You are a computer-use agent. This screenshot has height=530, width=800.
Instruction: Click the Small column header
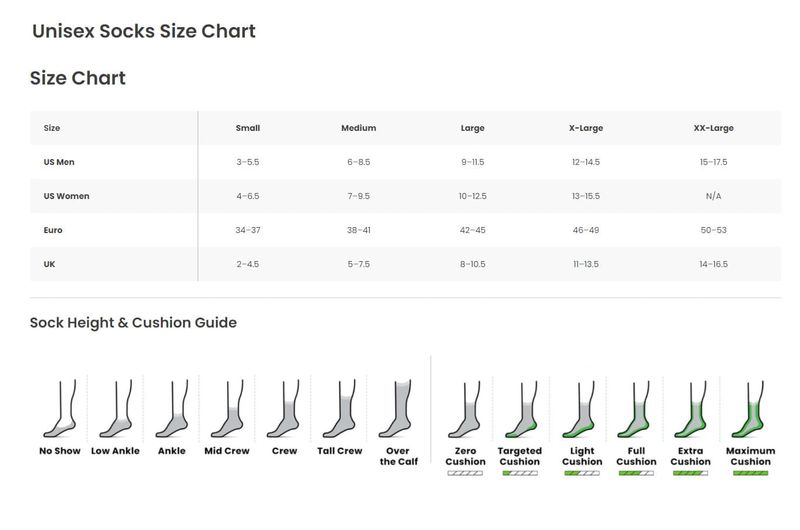(x=248, y=128)
